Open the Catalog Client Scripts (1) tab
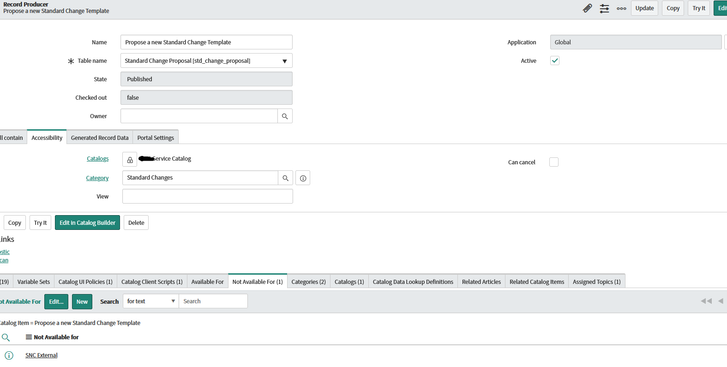Viewport: 727px width, 367px height. click(152, 282)
